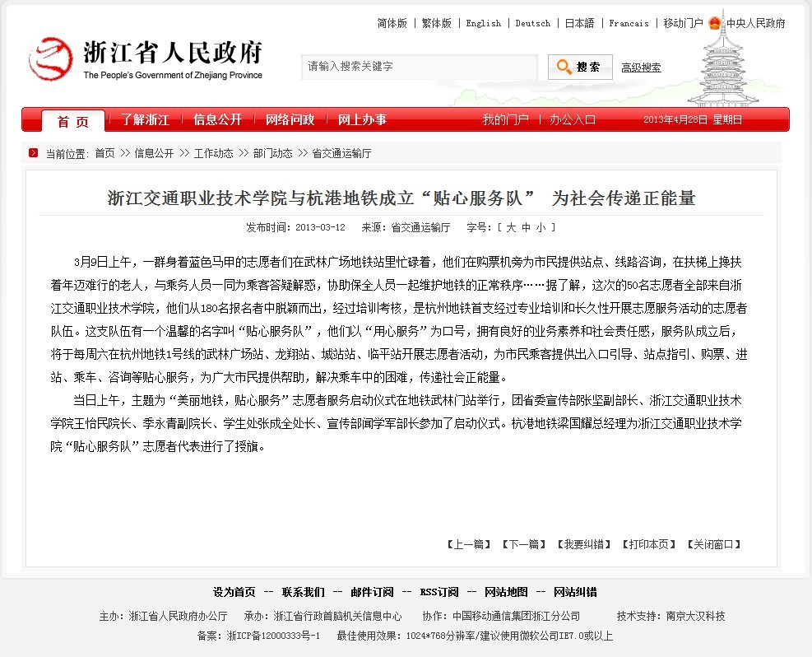
Task: Open the 日本語 version
Action: coord(579,23)
